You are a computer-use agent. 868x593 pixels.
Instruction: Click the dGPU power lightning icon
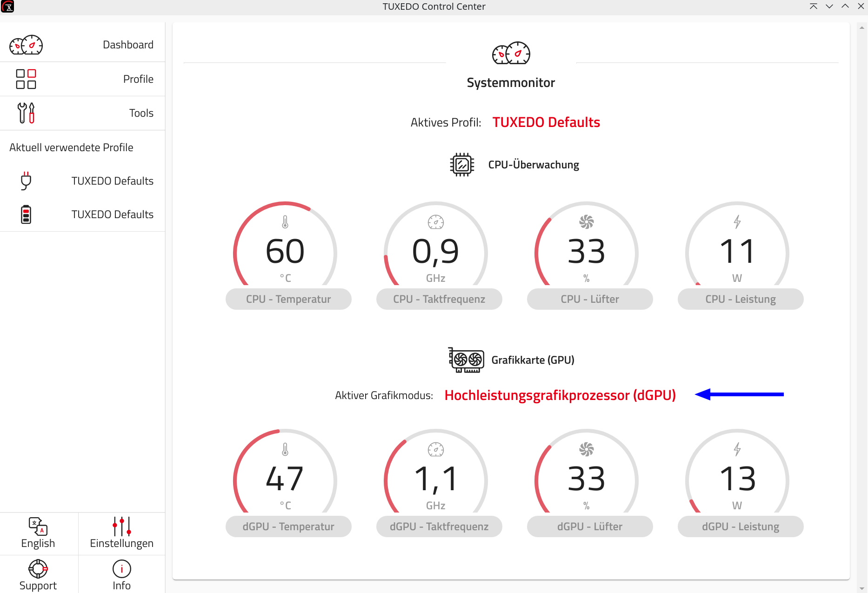click(737, 449)
